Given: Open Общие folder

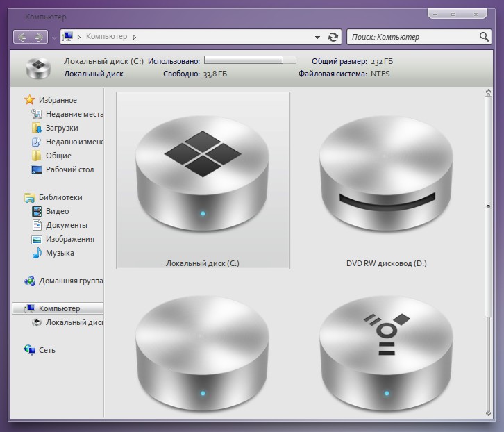Looking at the screenshot, I should click(x=58, y=156).
